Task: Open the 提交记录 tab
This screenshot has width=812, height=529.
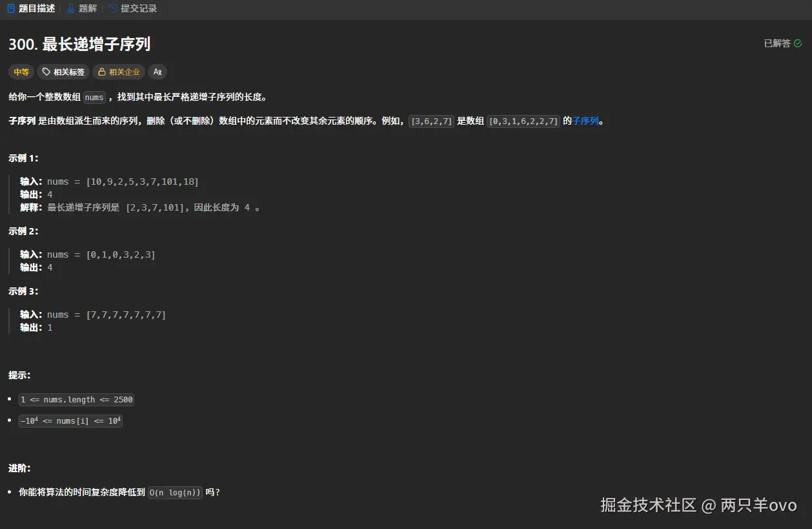Action: (x=132, y=8)
